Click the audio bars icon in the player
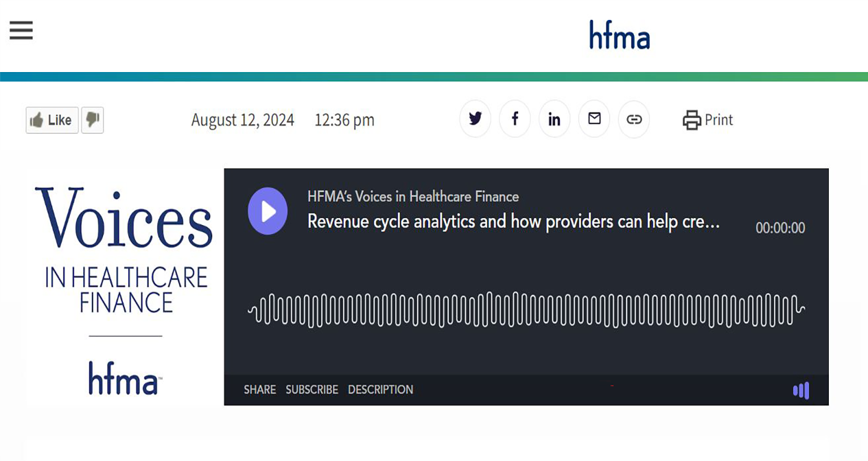 800,390
